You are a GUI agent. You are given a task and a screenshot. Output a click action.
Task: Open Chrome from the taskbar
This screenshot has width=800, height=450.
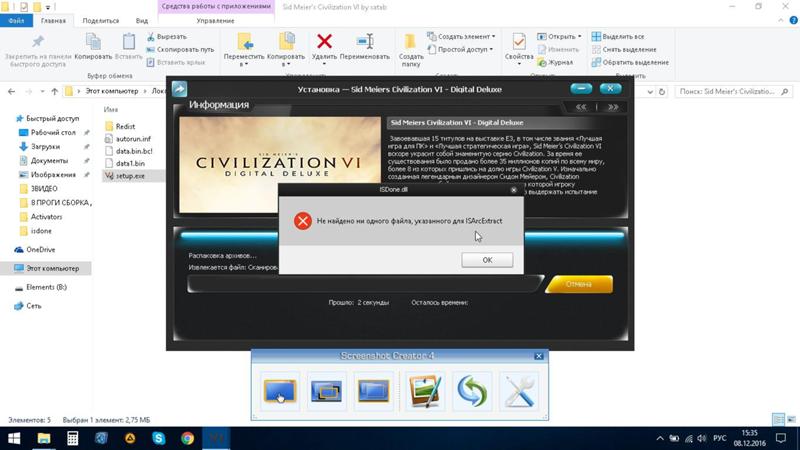pos(187,438)
